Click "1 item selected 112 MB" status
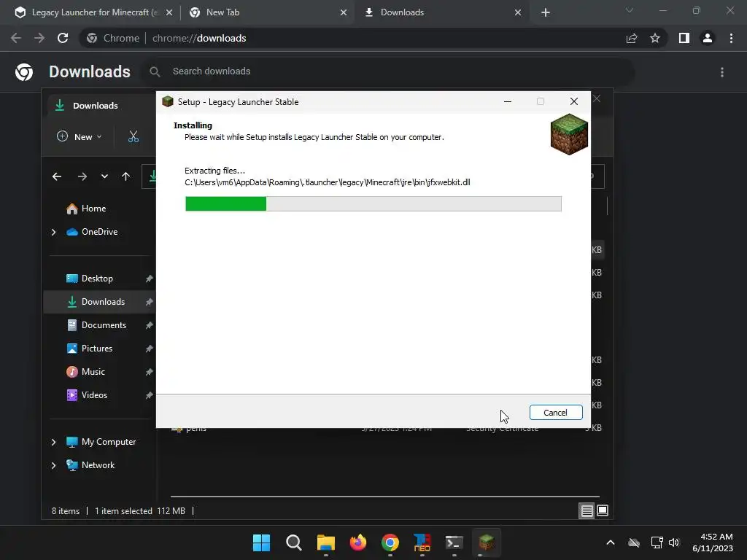 [139, 511]
